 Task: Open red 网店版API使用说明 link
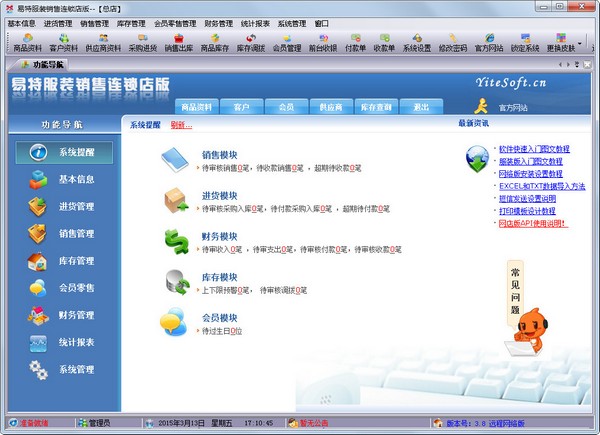point(533,223)
